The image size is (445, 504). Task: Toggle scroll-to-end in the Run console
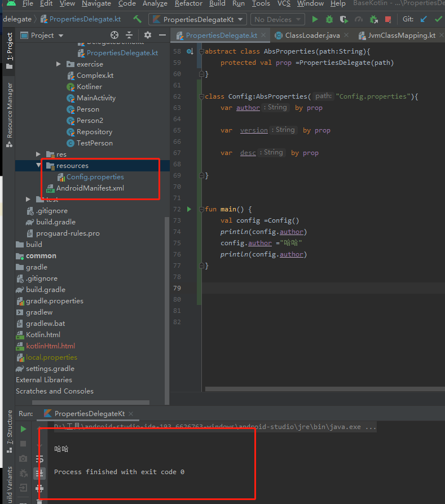pyautogui.click(x=39, y=474)
